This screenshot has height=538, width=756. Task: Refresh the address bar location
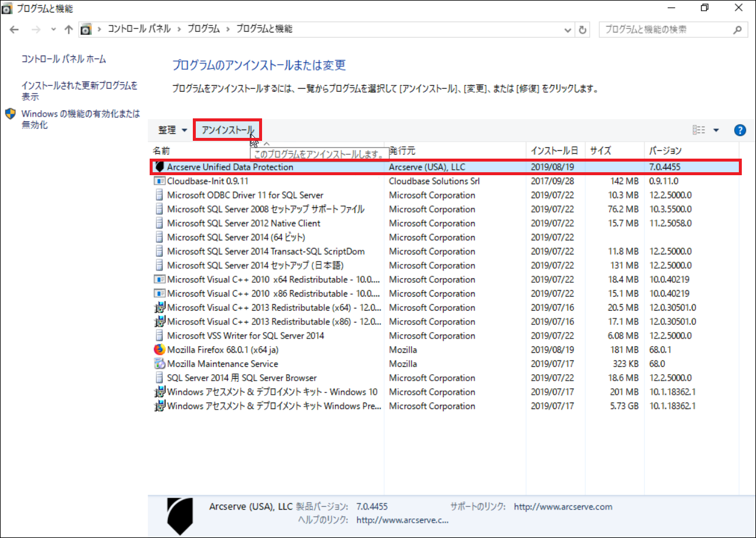click(x=583, y=30)
